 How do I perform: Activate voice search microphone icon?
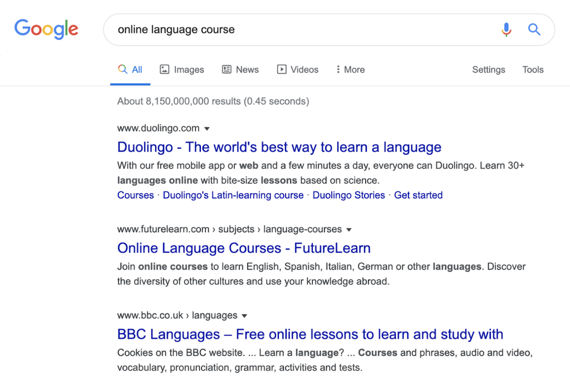click(506, 30)
